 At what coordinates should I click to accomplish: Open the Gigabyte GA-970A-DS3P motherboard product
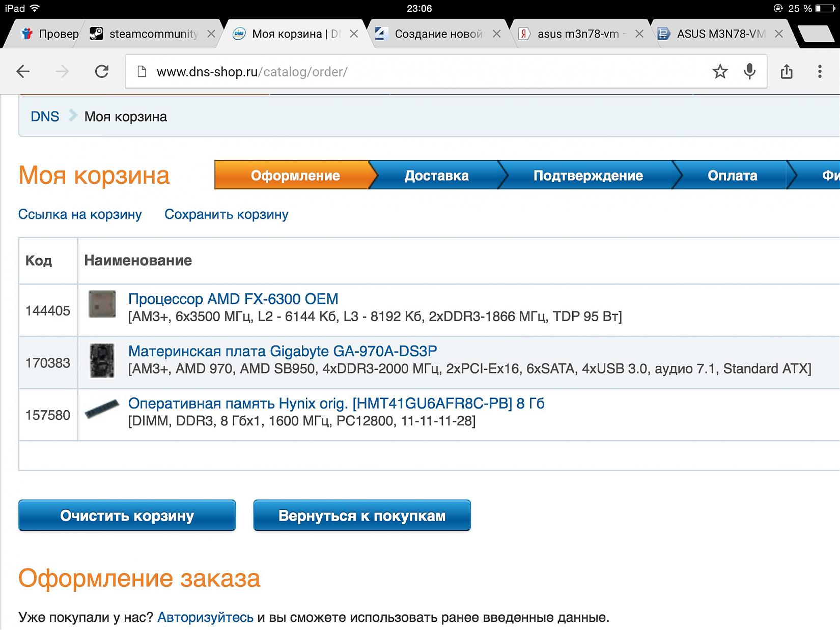[283, 351]
